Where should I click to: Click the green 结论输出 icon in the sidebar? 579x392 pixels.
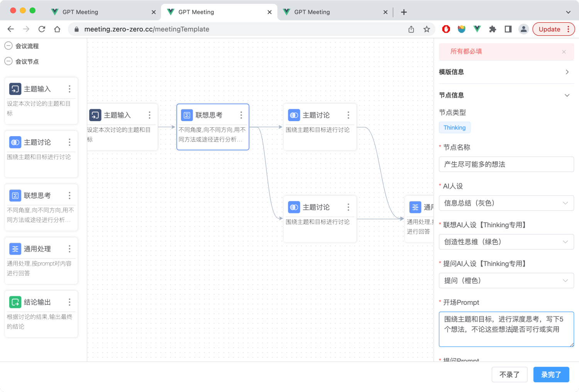click(15, 302)
